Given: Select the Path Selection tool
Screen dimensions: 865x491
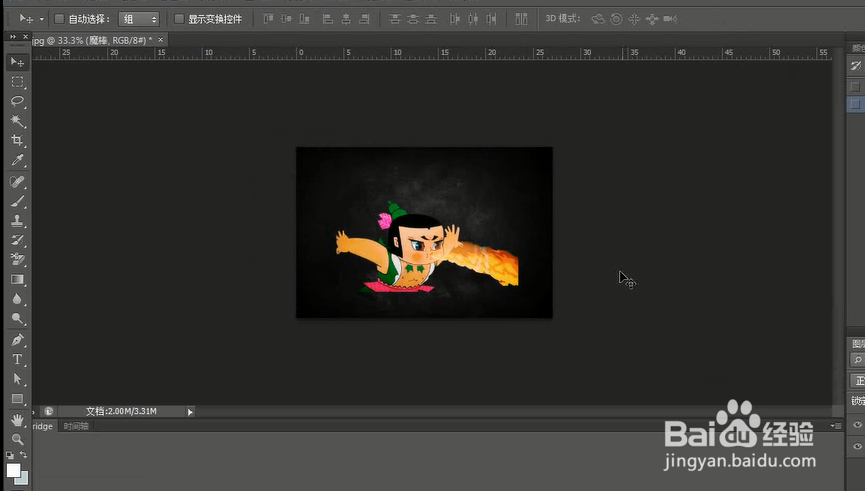Looking at the screenshot, I should (x=17, y=378).
